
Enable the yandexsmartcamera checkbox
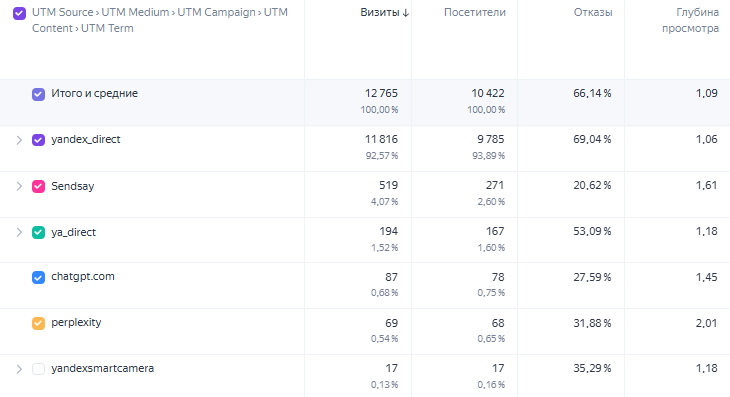click(38, 369)
